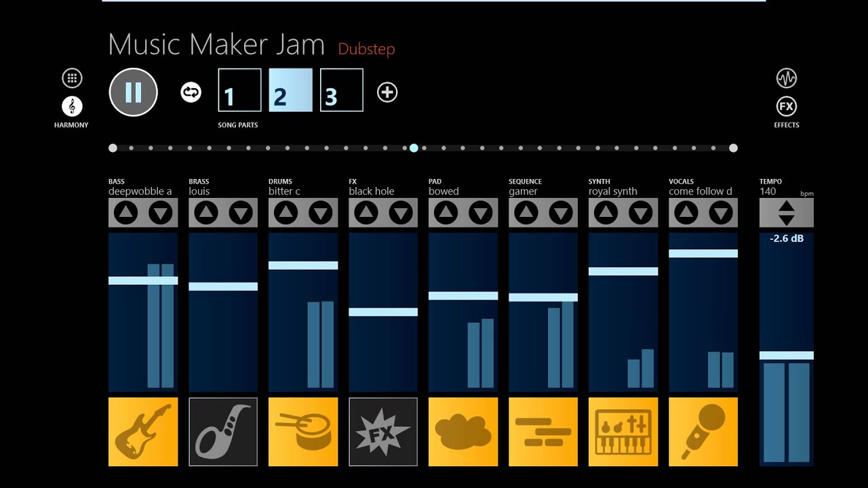Click the 'deepwobble a' loop name
Viewport: 868px width, 488px height.
[x=140, y=191]
